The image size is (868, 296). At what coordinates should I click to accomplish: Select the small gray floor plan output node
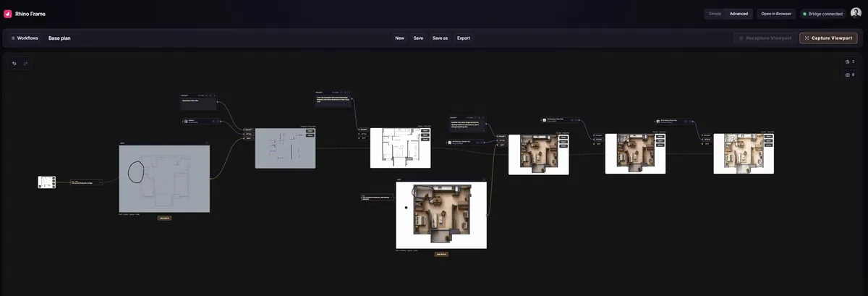click(285, 148)
